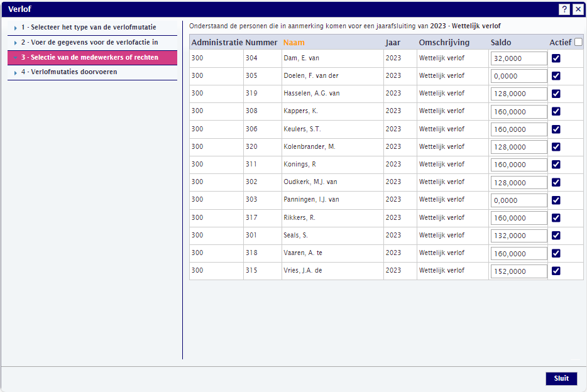Select employee number 304 cell

point(263,58)
